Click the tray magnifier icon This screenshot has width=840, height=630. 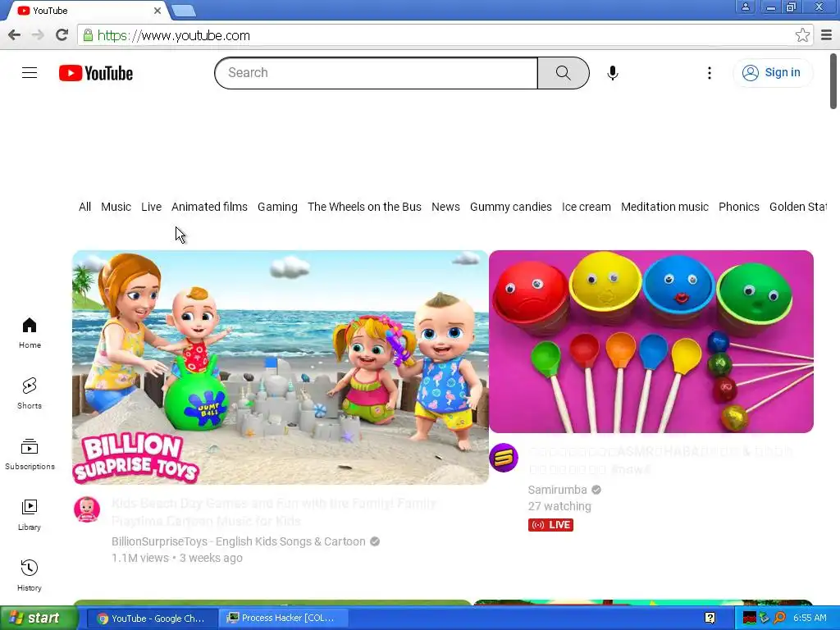pyautogui.click(x=779, y=619)
